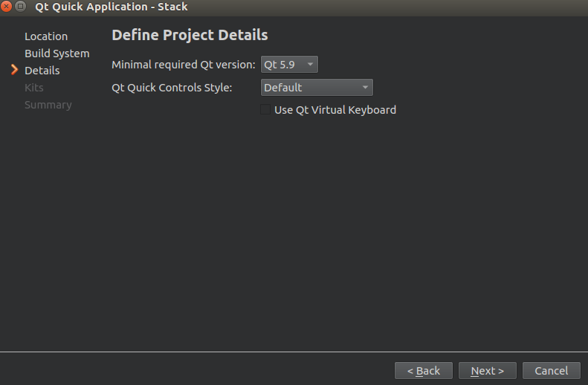
Task: Cancel the project wizard
Action: pos(552,371)
